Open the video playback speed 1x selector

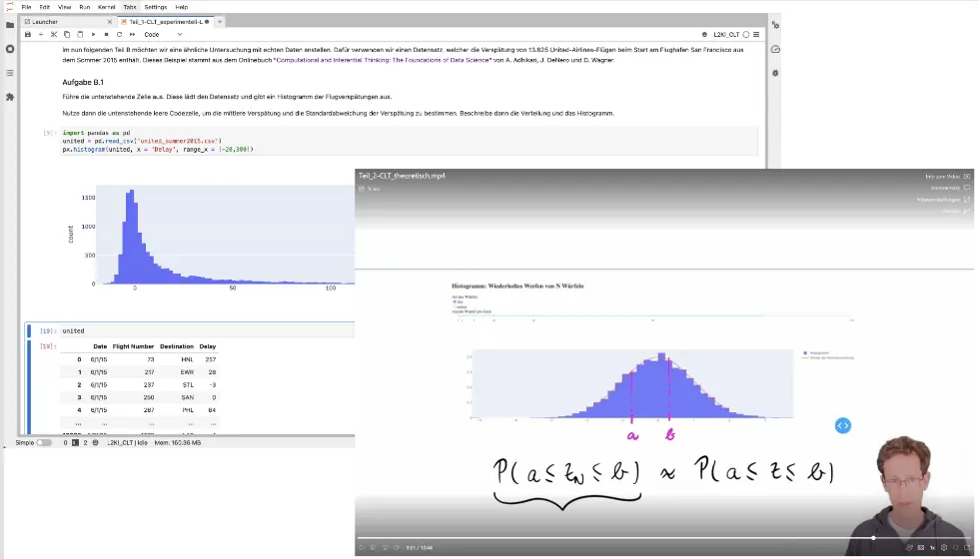tap(932, 547)
